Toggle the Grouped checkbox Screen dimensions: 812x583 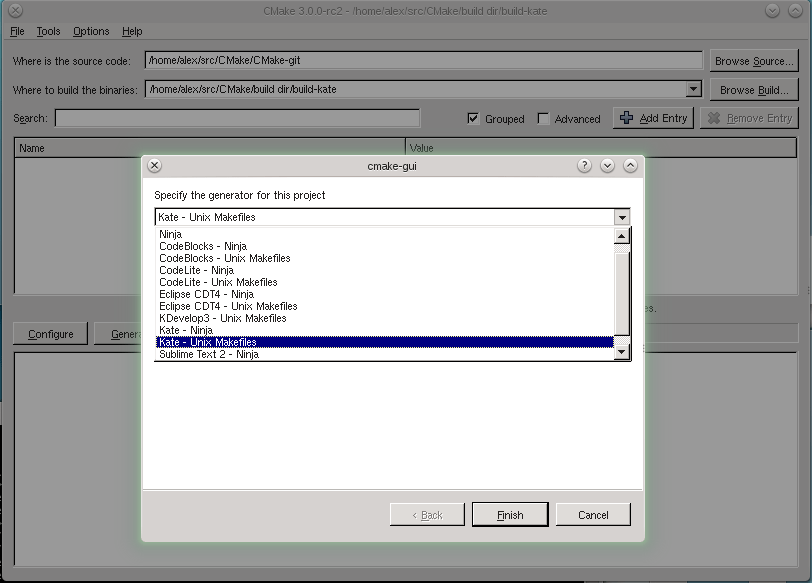(x=473, y=119)
